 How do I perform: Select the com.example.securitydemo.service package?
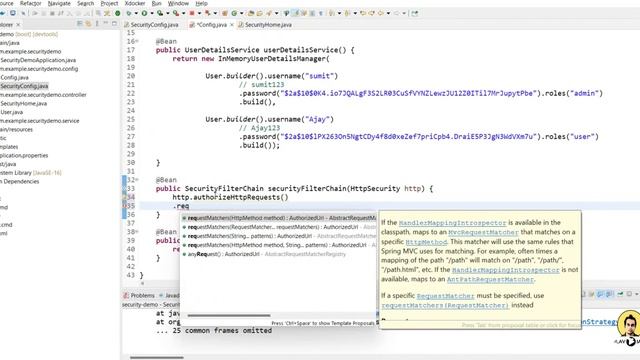40,121
